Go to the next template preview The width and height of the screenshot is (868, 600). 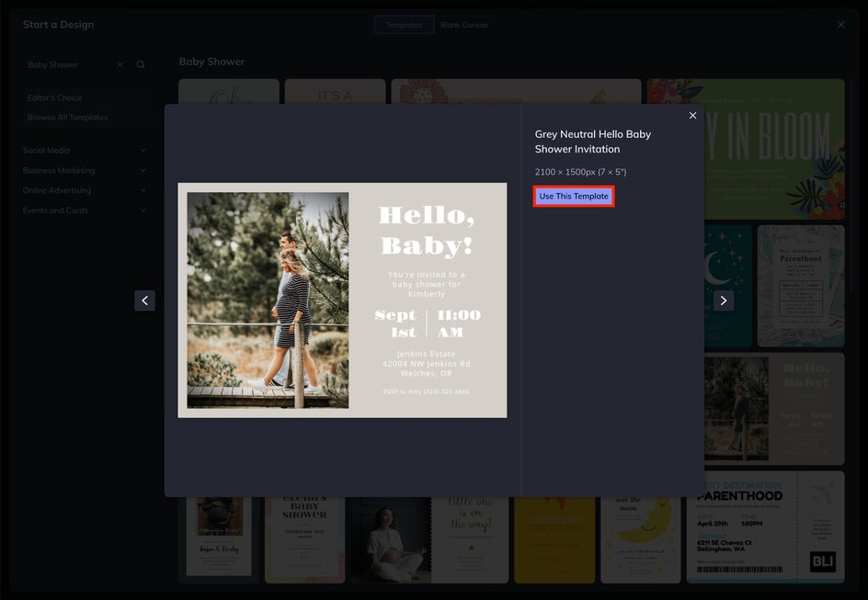click(723, 300)
